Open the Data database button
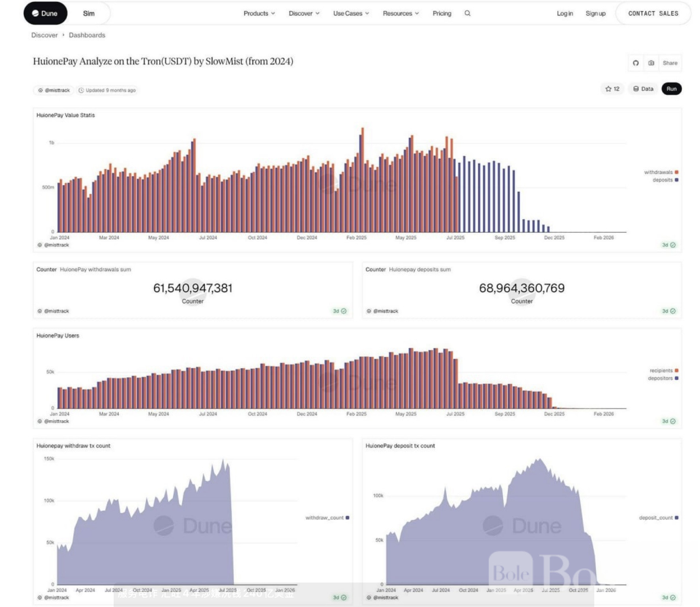 coord(643,89)
